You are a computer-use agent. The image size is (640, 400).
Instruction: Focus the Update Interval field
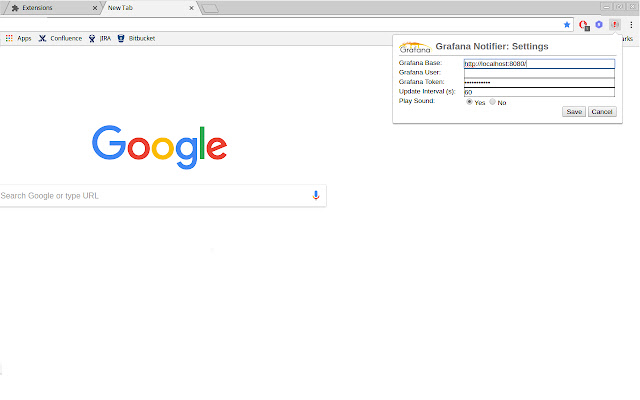pos(539,92)
